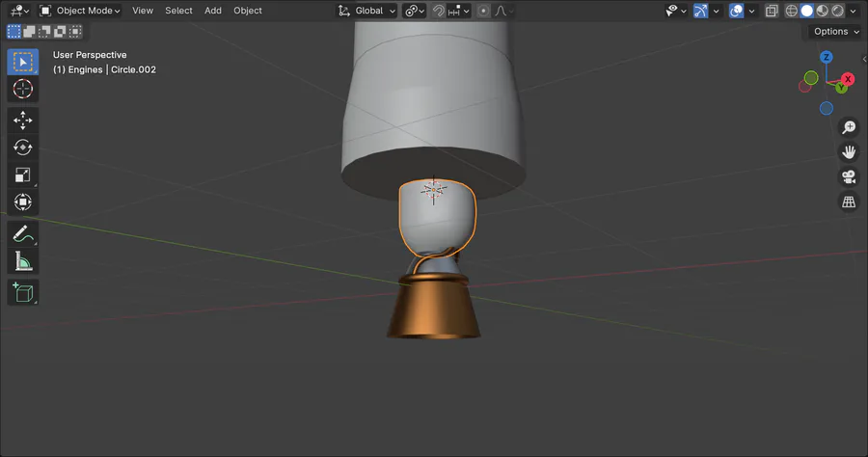Pick the Scale tool
Image resolution: width=868 pixels, height=457 pixels.
pyautogui.click(x=23, y=175)
